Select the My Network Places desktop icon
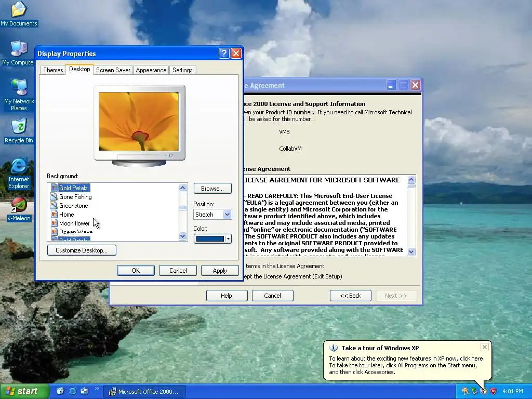The width and height of the screenshot is (532, 399). click(x=19, y=95)
